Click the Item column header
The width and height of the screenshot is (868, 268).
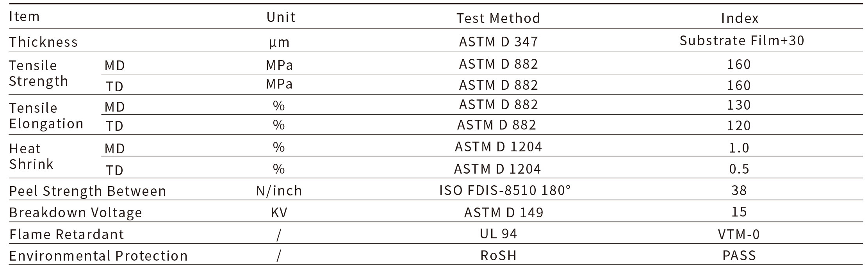tap(24, 17)
